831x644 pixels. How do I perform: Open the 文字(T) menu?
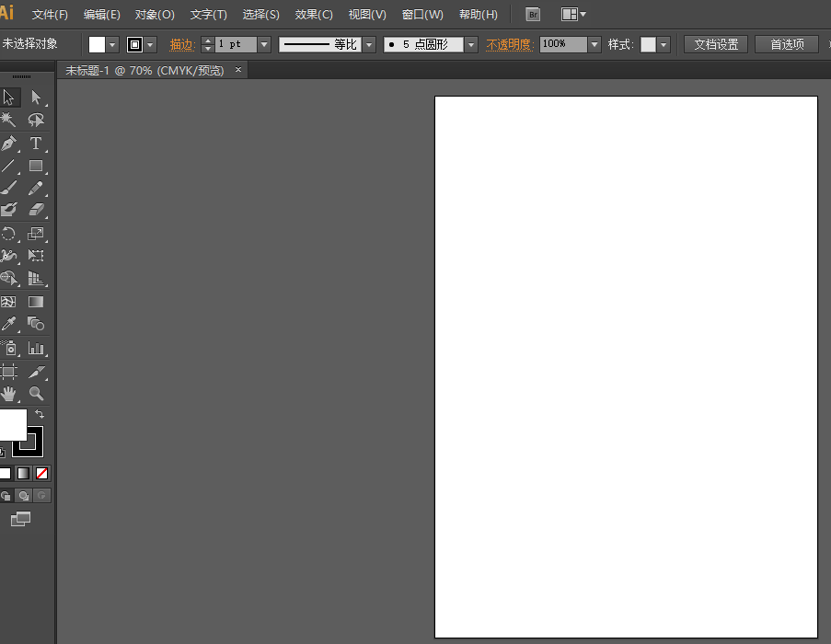(208, 15)
